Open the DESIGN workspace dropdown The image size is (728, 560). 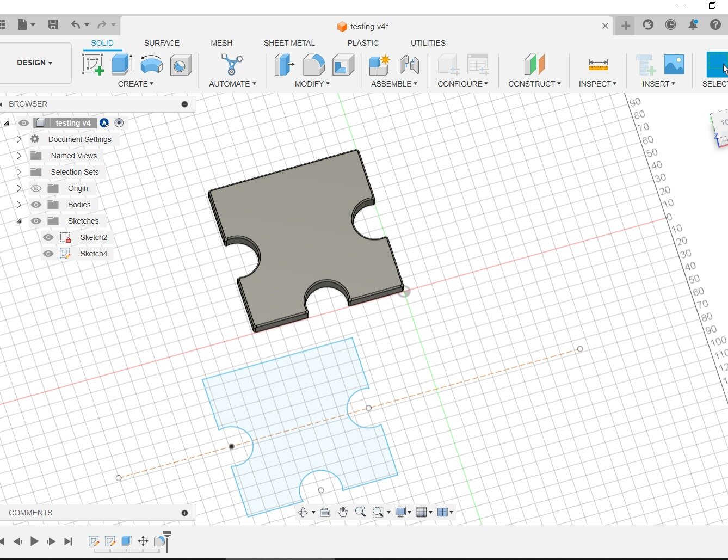[x=35, y=63]
